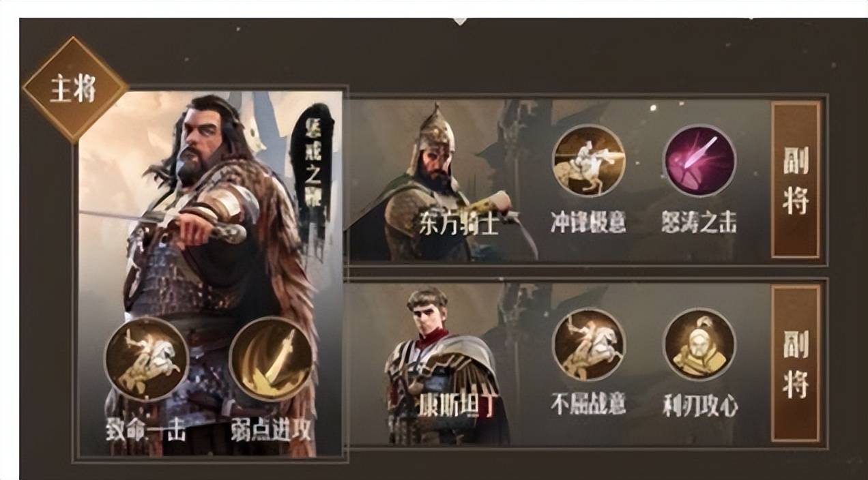This screenshot has height=480, width=868.
Task: Tap the 不屈战意 skill icon
Action: click(x=588, y=344)
